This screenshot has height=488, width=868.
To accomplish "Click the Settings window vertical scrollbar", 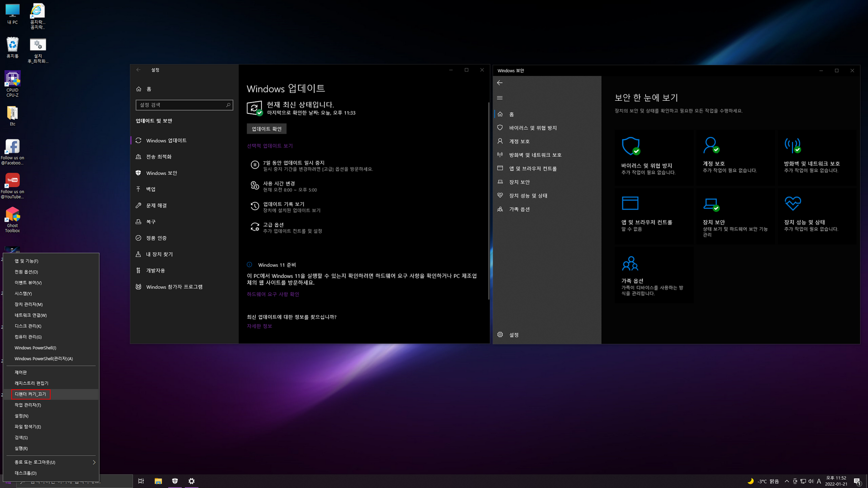I will click(488, 200).
